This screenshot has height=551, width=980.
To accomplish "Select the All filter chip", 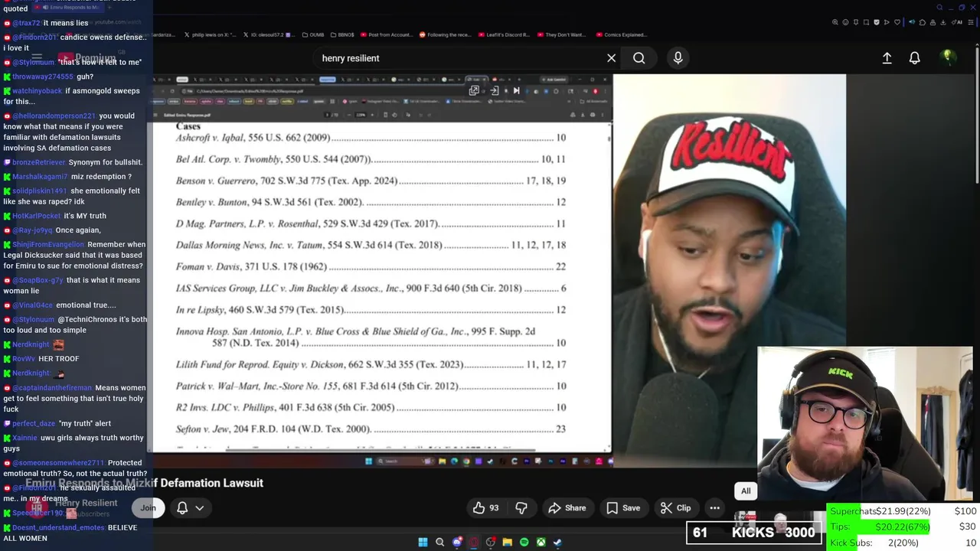I will click(746, 491).
